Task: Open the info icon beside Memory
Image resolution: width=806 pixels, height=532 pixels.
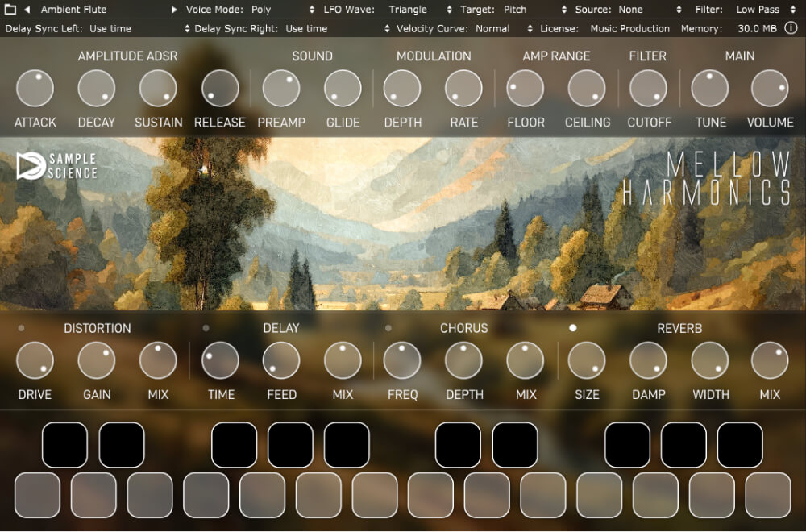Action: click(x=791, y=28)
